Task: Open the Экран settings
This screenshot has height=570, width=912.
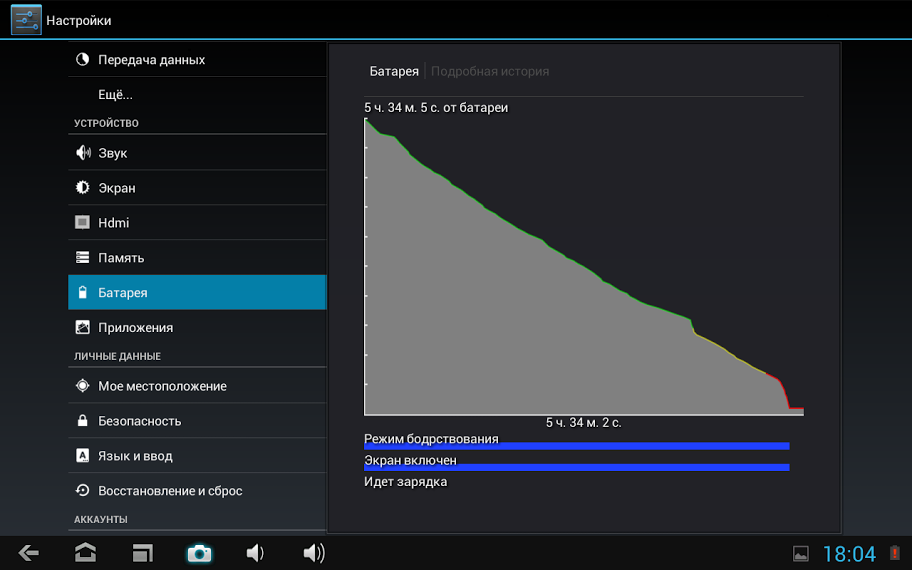Action: [x=197, y=187]
